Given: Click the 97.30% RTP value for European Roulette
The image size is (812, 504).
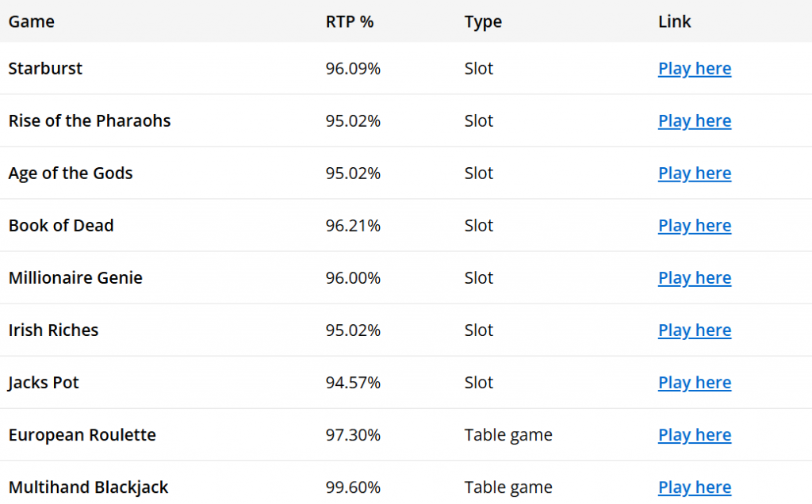Looking at the screenshot, I should click(x=353, y=435).
